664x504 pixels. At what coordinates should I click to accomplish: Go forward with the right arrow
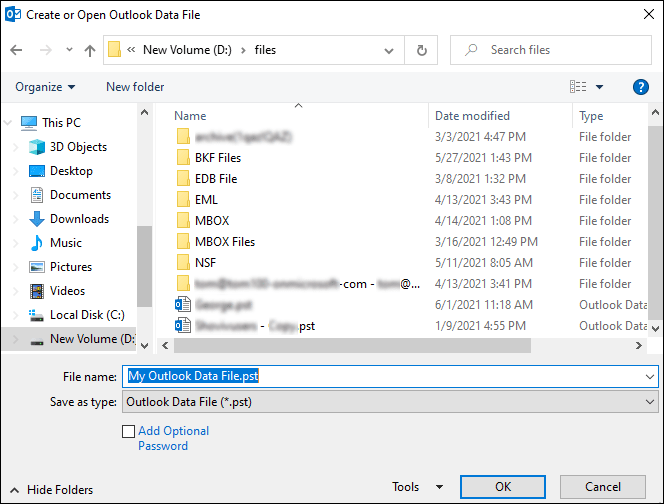pos(45,50)
